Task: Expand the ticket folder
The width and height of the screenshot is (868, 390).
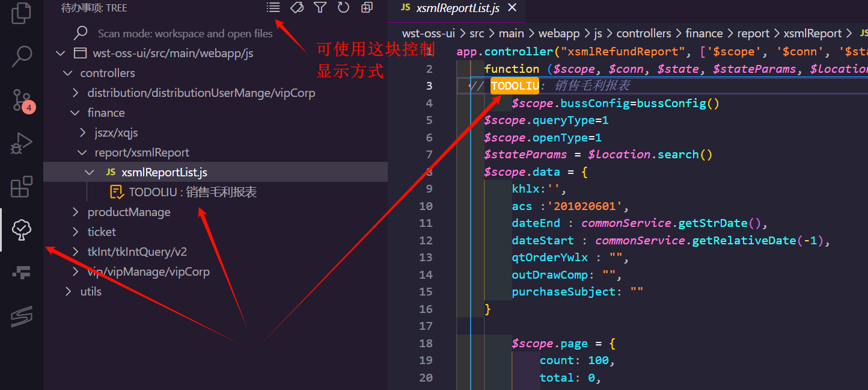Action: pos(75,232)
